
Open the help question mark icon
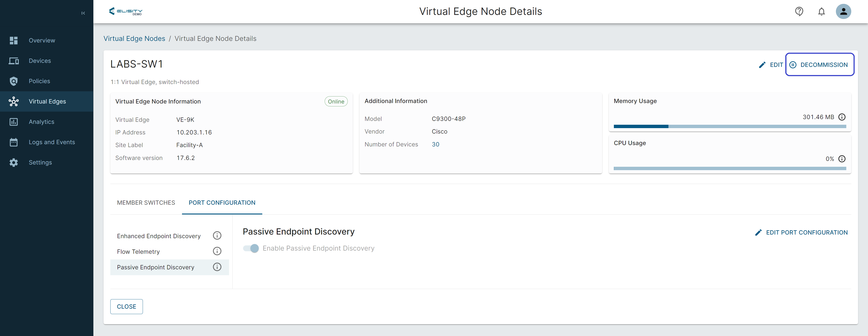(x=799, y=12)
